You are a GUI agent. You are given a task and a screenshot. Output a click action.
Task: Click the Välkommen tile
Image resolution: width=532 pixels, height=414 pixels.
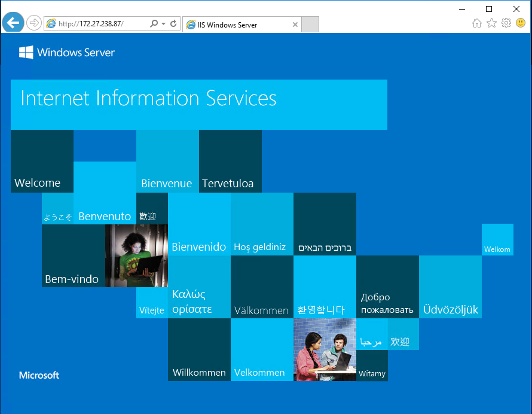pos(262,287)
